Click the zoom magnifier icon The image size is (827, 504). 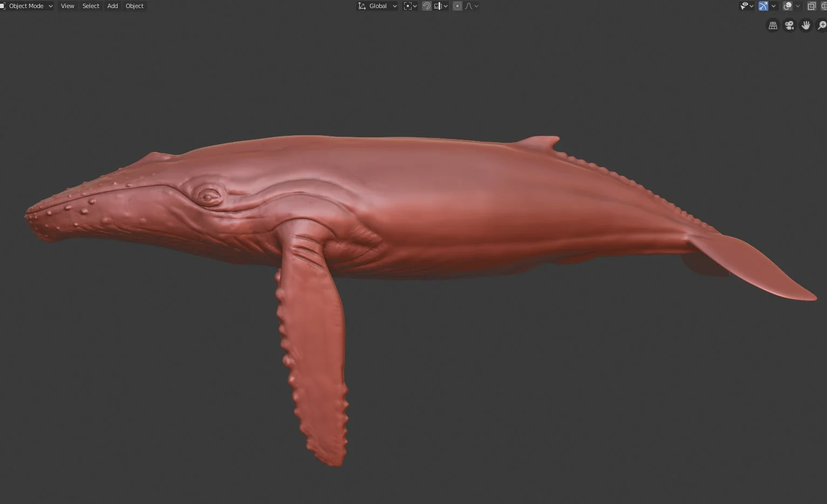click(x=822, y=25)
